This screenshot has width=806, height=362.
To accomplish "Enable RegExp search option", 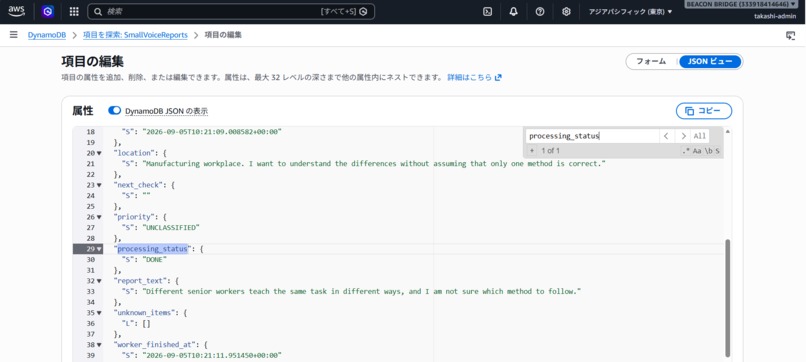I will point(685,151).
